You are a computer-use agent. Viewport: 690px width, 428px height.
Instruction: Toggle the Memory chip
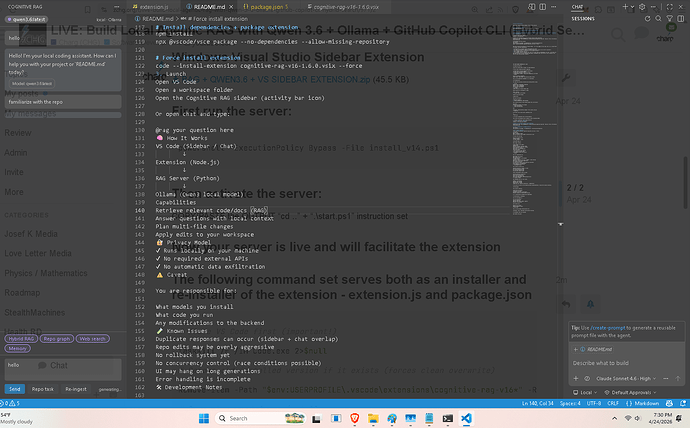click(x=17, y=348)
